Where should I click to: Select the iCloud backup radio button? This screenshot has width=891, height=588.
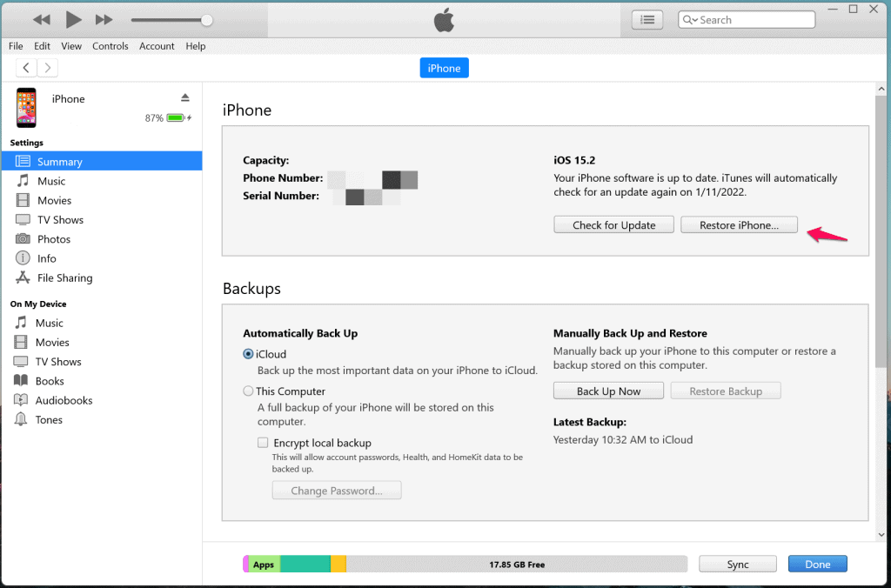(x=248, y=354)
